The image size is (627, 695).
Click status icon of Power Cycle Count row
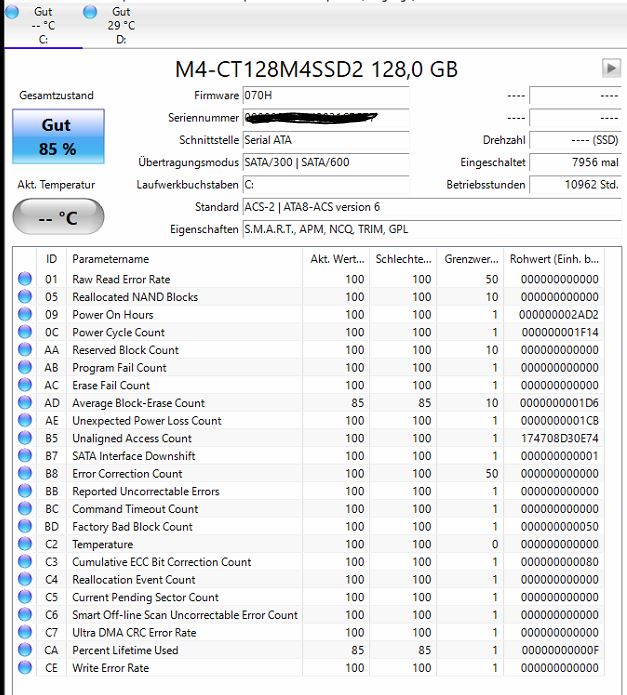25,332
